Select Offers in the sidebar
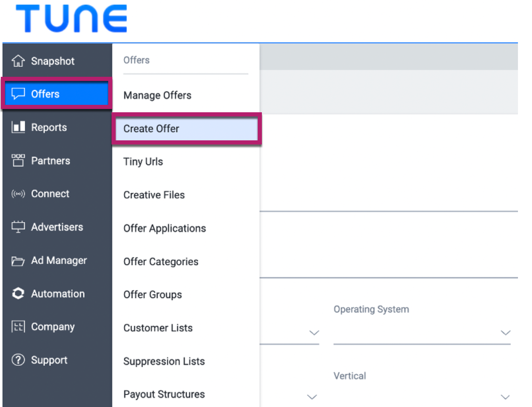The image size is (532, 407). (x=57, y=94)
